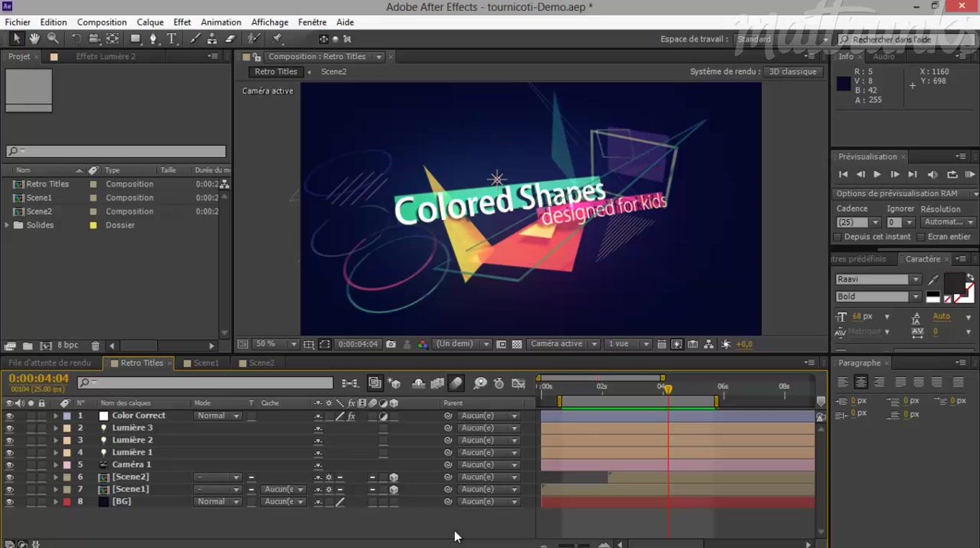The image size is (980, 548).
Task: Switch to the Scene1 timeline tab
Action: pyautogui.click(x=205, y=363)
